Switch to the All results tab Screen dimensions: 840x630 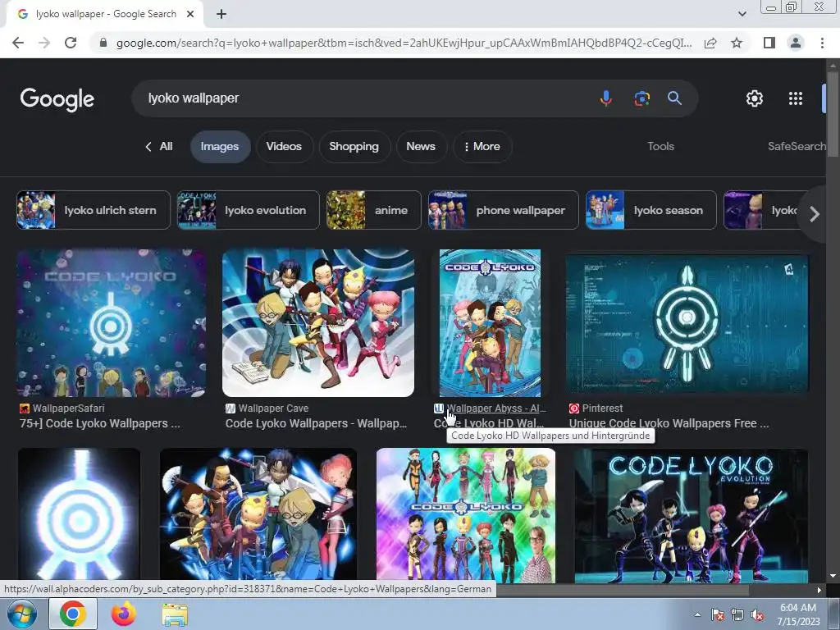158,146
